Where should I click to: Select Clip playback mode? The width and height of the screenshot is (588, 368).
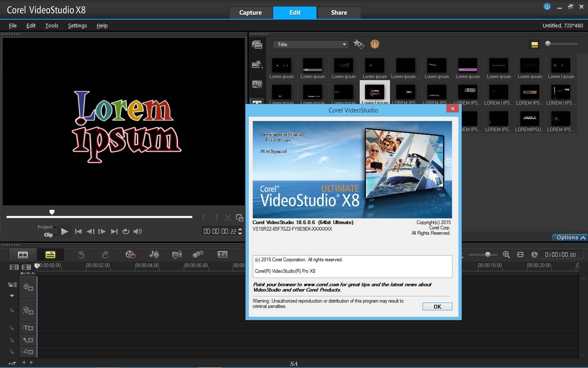click(x=48, y=235)
